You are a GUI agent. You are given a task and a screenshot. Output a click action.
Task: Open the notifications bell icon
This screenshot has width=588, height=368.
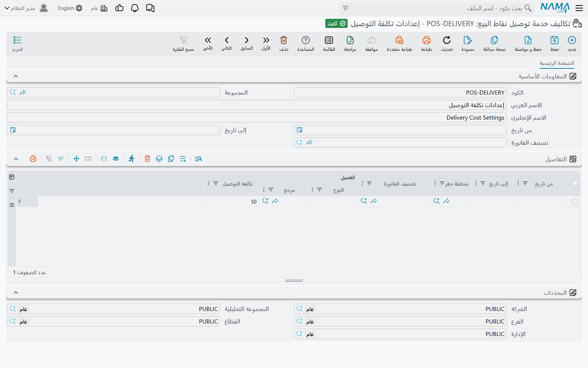point(135,8)
